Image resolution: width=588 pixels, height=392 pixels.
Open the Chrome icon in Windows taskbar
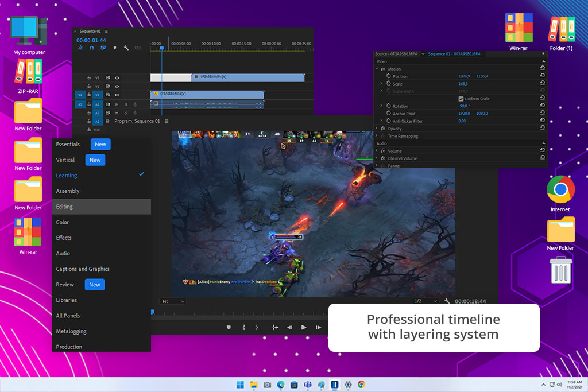[362, 385]
